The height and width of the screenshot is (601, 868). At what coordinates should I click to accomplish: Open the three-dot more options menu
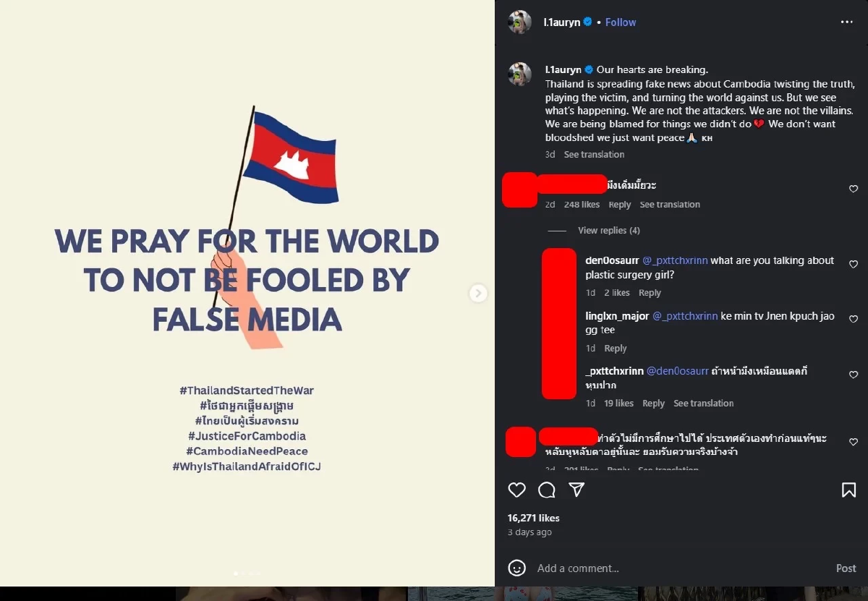(847, 22)
